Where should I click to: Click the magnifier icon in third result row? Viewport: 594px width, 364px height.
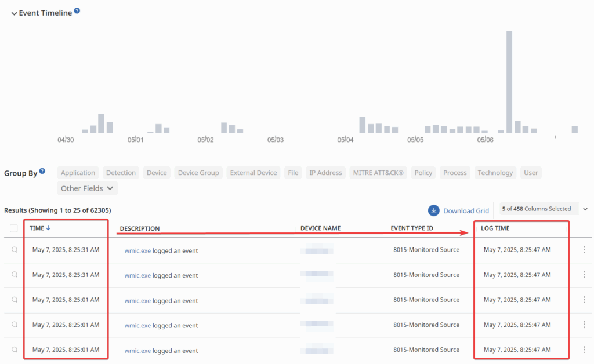15,300
